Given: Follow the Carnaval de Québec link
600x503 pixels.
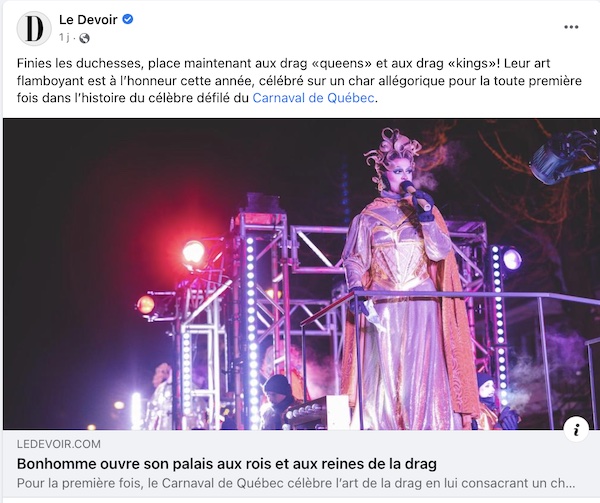Looking at the screenshot, I should coord(313,98).
